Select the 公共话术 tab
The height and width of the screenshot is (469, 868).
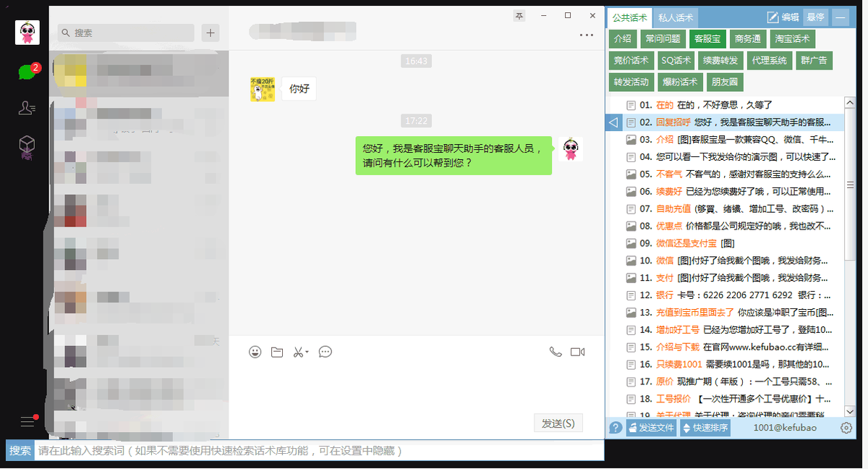(x=630, y=17)
